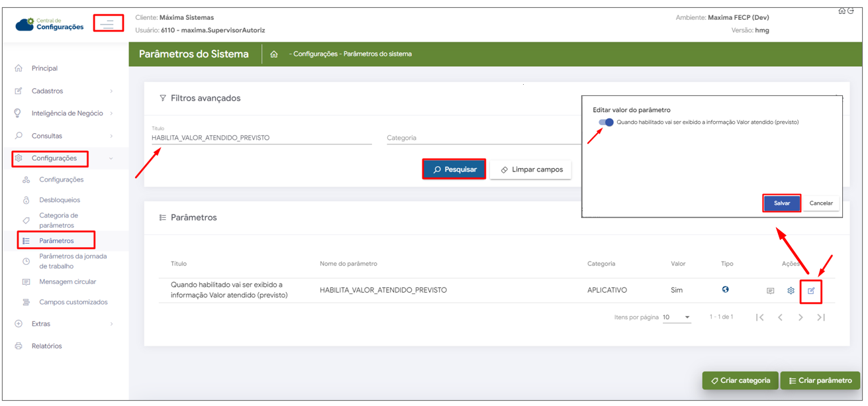Viewport: 868px width, 406px height.
Task: Click the Criar parâmetro button
Action: pos(820,381)
